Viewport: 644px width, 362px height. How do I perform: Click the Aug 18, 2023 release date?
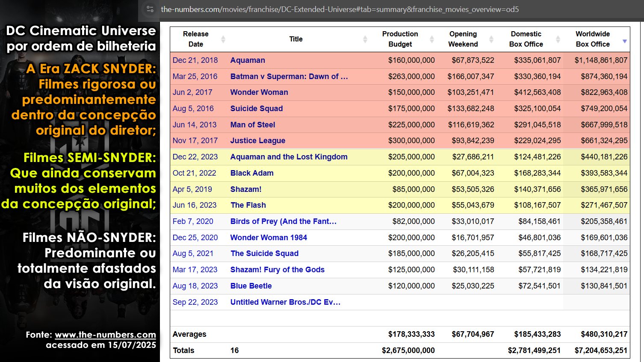195,286
